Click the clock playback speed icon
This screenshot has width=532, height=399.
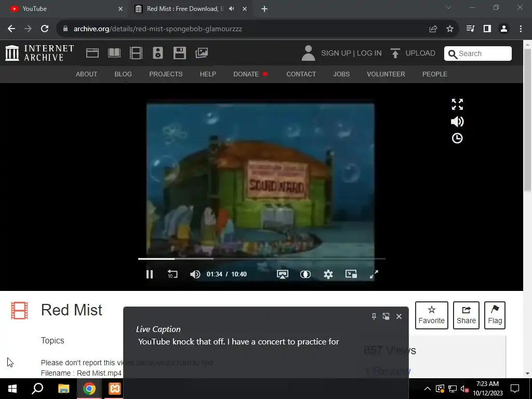457,138
